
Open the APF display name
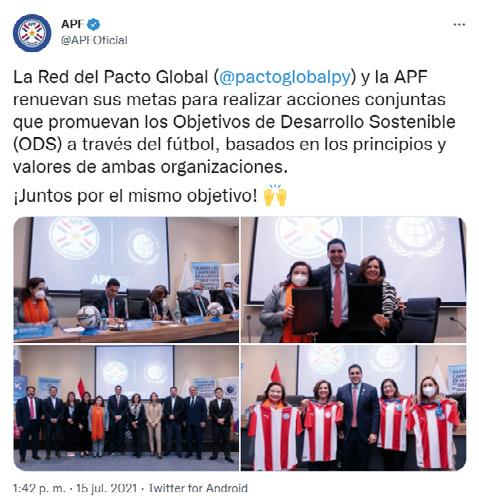pyautogui.click(x=72, y=24)
